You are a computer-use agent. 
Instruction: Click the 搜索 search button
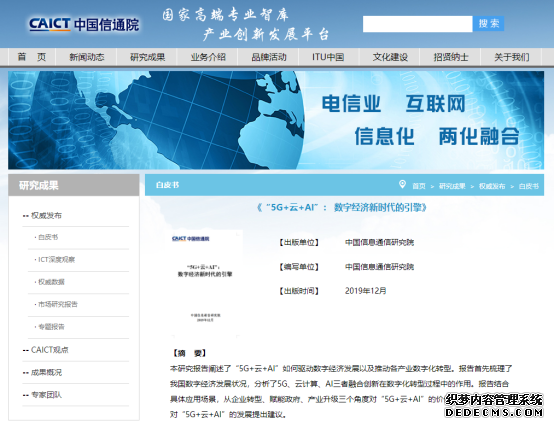click(x=488, y=24)
